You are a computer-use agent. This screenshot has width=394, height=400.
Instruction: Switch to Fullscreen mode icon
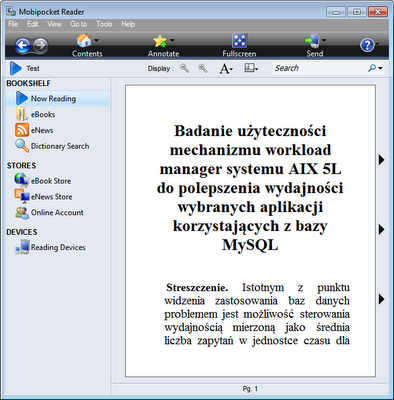pyautogui.click(x=239, y=41)
